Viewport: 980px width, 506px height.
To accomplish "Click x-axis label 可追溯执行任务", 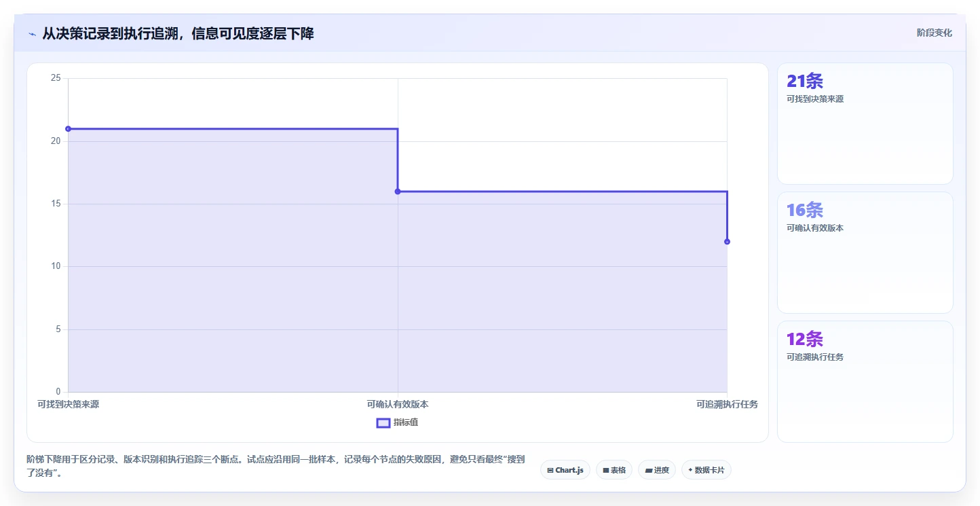I will tap(727, 404).
